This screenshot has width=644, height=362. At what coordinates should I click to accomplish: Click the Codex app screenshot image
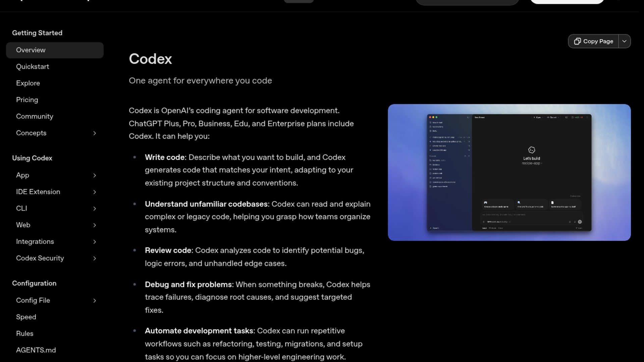pyautogui.click(x=509, y=172)
